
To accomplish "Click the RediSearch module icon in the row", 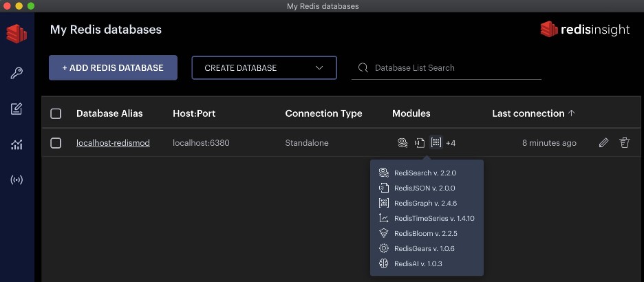I will [x=402, y=143].
